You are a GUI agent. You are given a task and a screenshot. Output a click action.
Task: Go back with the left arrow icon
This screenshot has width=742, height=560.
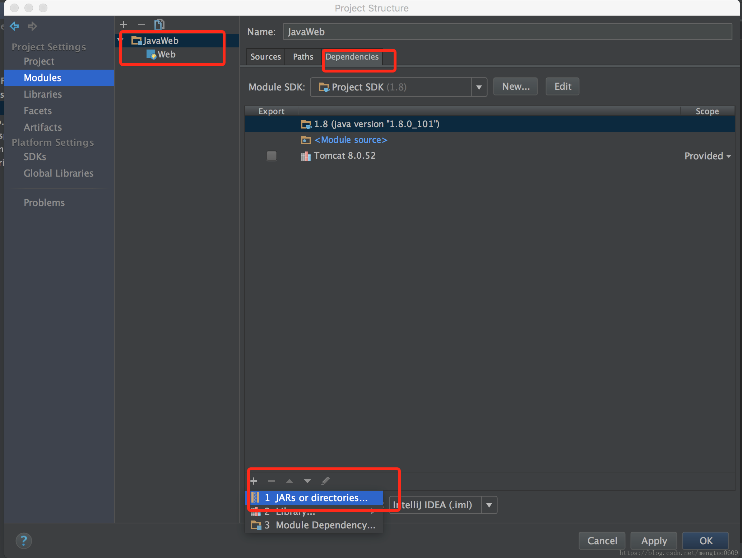pos(14,26)
